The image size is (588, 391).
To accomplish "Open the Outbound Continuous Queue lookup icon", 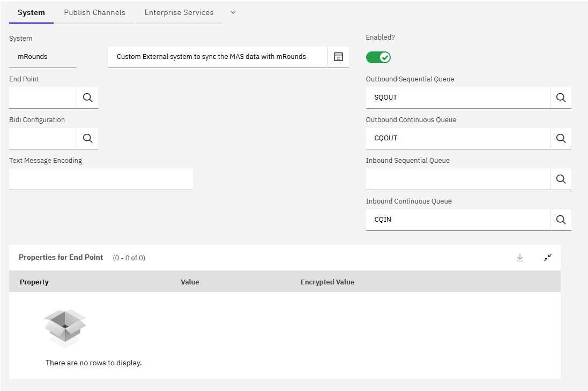I will coord(561,138).
